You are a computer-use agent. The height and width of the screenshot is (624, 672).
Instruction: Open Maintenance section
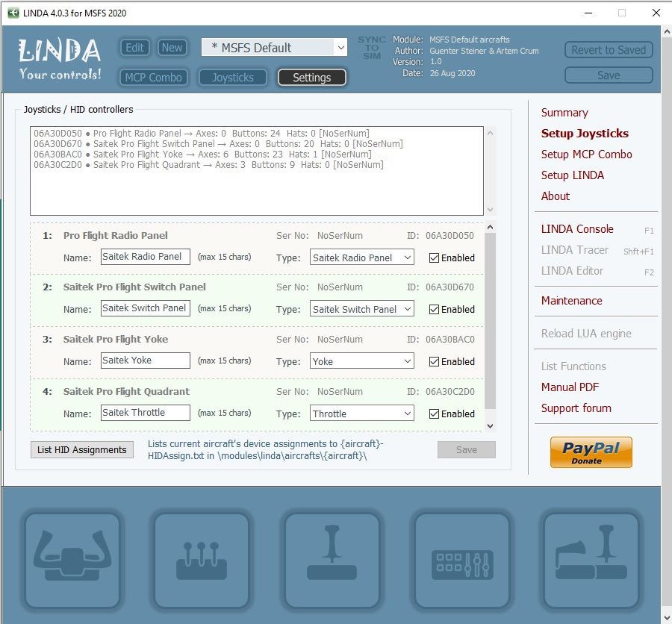(571, 301)
